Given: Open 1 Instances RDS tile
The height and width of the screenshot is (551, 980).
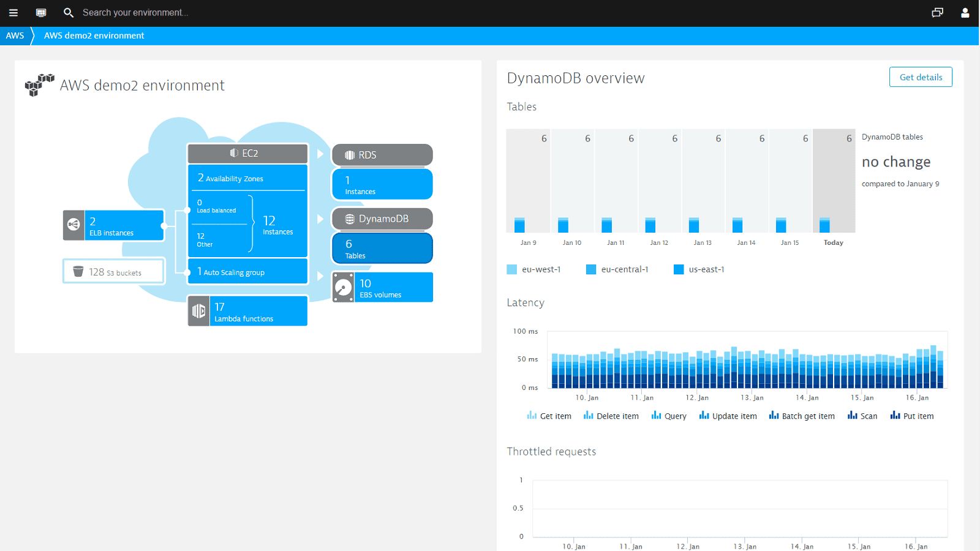Looking at the screenshot, I should tap(382, 184).
